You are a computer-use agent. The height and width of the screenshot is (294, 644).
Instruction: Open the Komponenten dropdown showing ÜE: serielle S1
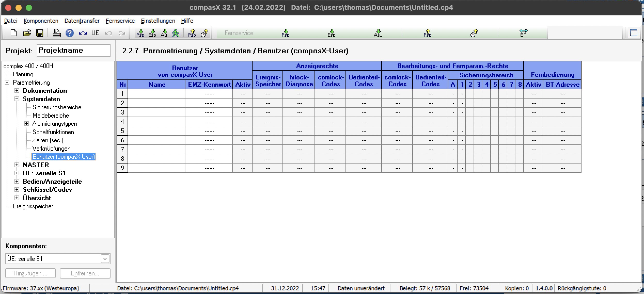(x=105, y=259)
